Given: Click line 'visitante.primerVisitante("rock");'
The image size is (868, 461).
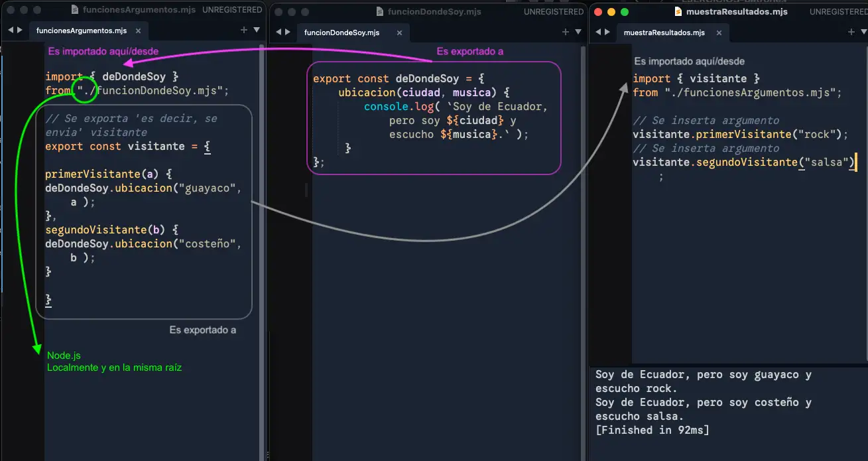Looking at the screenshot, I should pos(741,135).
